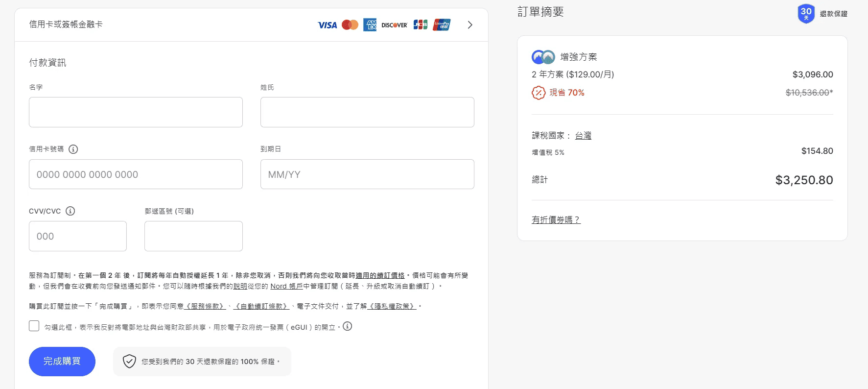Click the 名字 first name field
Screen dimensions: 868x389
click(x=136, y=112)
